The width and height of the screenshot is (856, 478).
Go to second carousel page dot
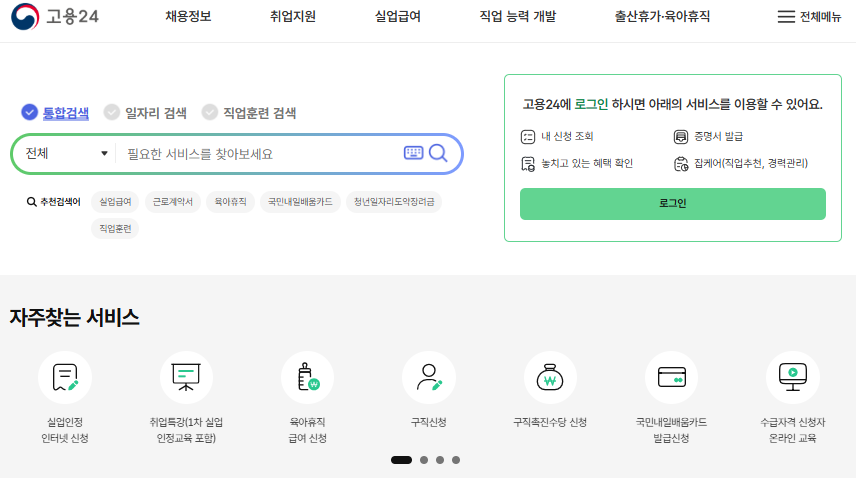point(424,460)
